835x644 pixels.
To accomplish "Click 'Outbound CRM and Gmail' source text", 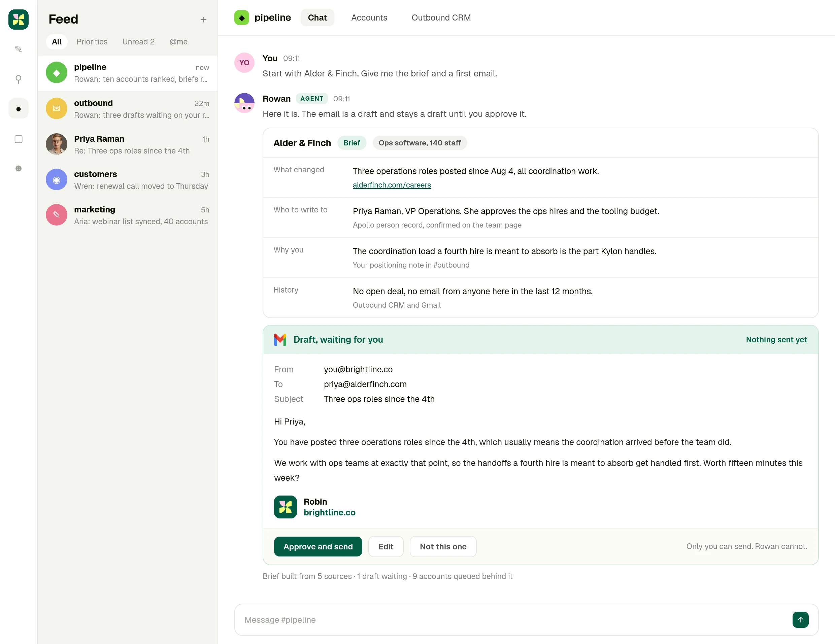I will 397,305.
